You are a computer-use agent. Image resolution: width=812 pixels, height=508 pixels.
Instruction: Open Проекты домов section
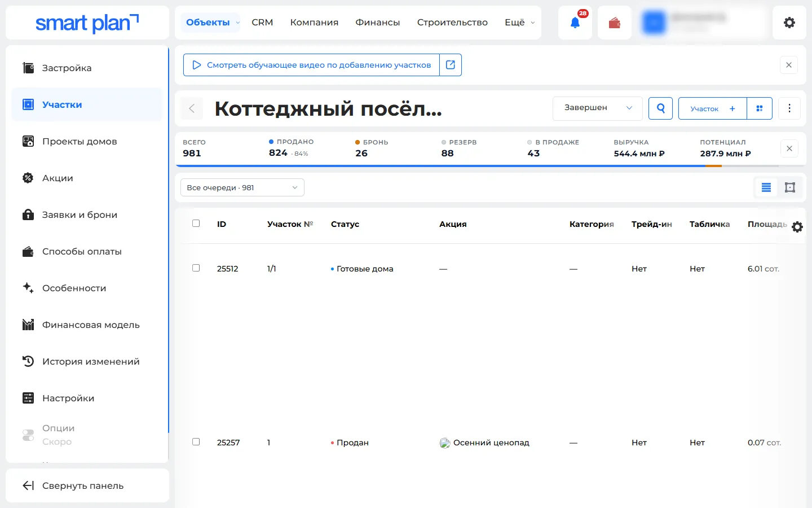(x=87, y=141)
